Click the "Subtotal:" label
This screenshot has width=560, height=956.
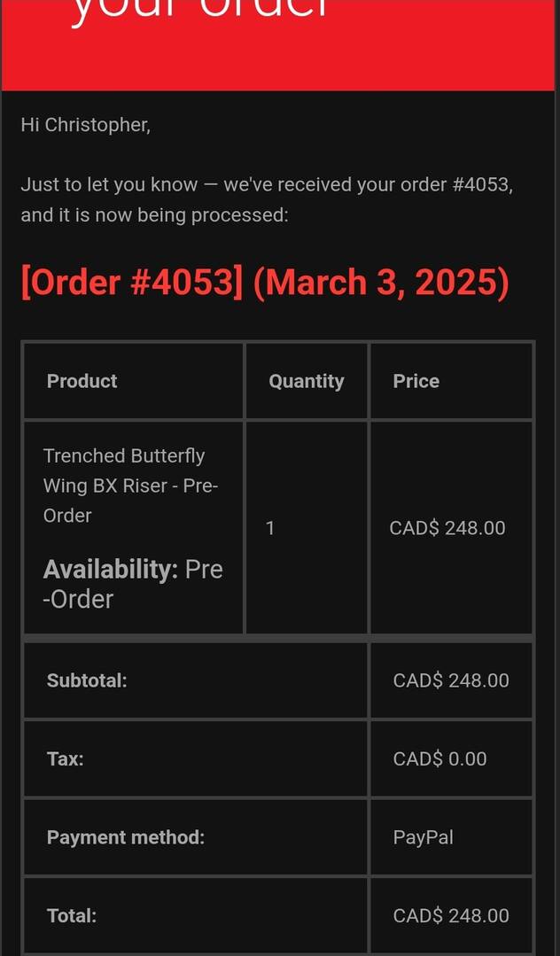pyautogui.click(x=87, y=680)
